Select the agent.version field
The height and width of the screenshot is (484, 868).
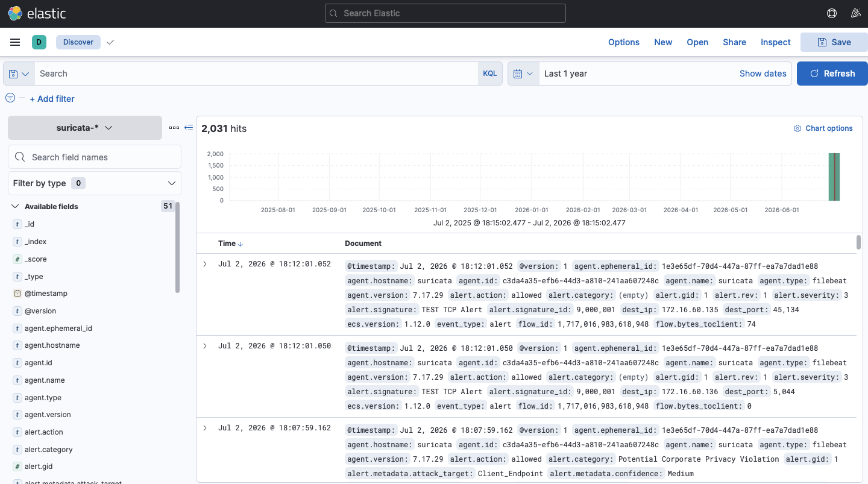[x=48, y=415]
